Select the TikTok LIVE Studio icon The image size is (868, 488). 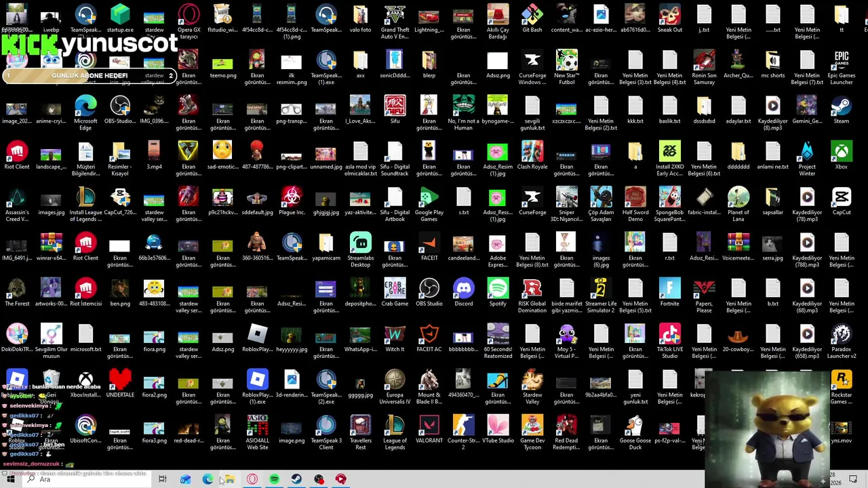(669, 341)
